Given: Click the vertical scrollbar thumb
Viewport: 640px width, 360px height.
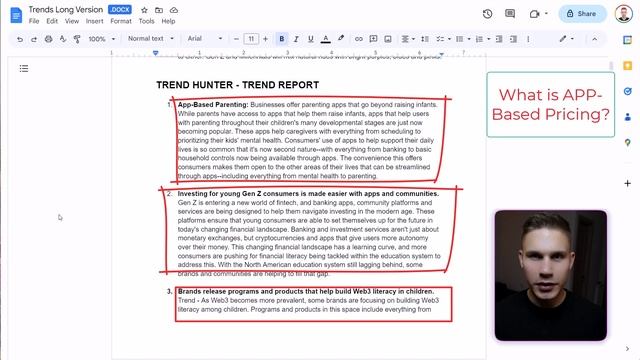Looking at the screenshot, I should click(x=611, y=66).
